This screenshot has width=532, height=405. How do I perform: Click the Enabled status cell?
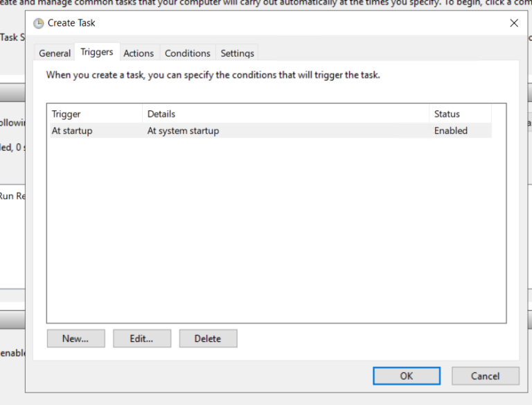[x=451, y=130]
